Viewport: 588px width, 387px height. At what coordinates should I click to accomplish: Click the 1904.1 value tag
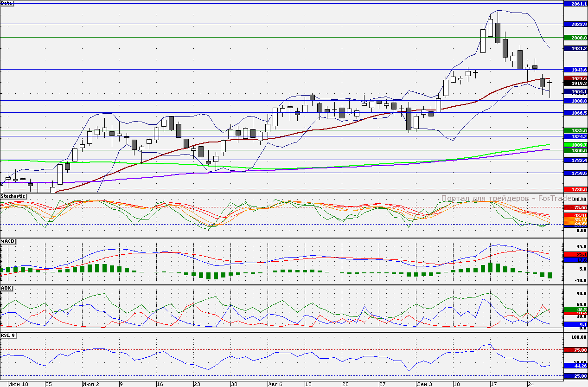tap(575, 92)
